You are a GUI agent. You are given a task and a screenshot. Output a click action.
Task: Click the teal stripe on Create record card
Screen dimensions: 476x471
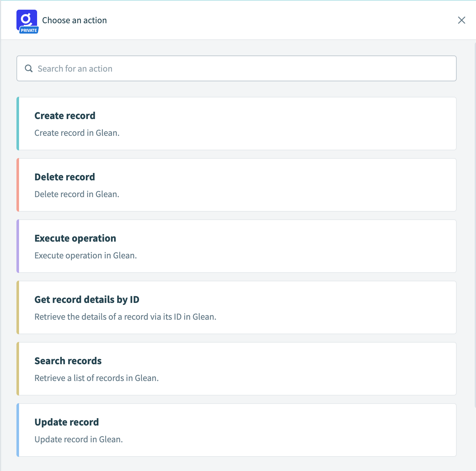pos(18,124)
